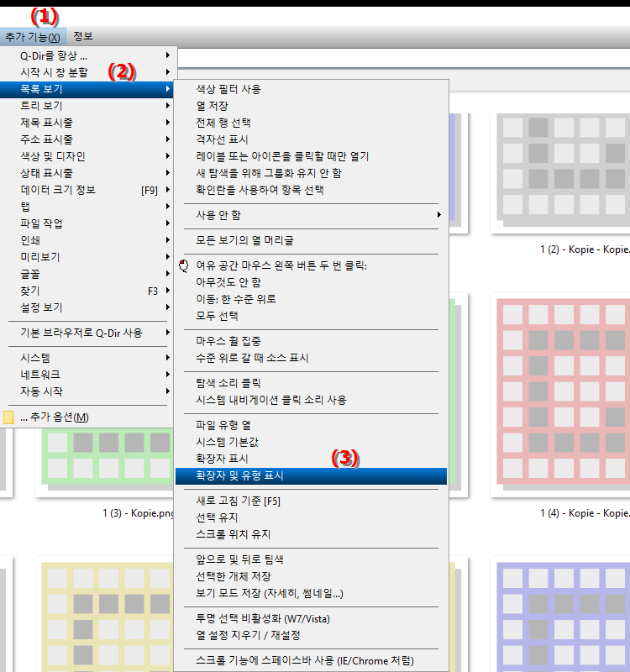Toggle 새 탐색을 위해 그룹화 유지 안 함
630x672 pixels.
pos(311,173)
